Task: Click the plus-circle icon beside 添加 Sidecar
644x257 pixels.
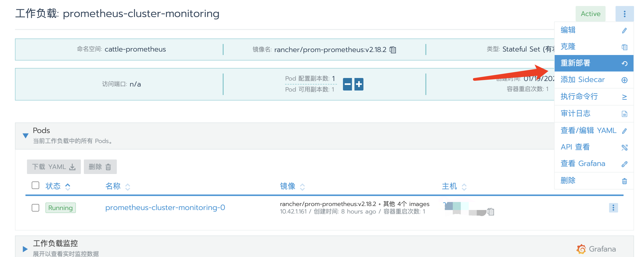Action: 624,80
